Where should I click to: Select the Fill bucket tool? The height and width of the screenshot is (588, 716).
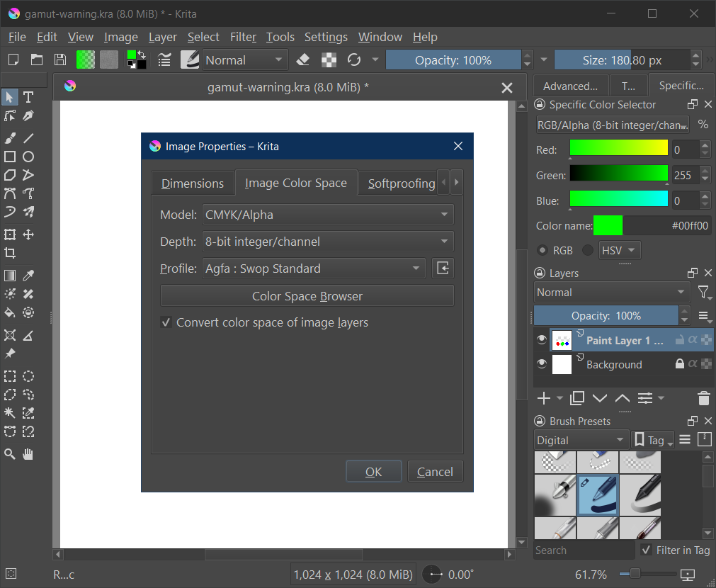[10, 312]
